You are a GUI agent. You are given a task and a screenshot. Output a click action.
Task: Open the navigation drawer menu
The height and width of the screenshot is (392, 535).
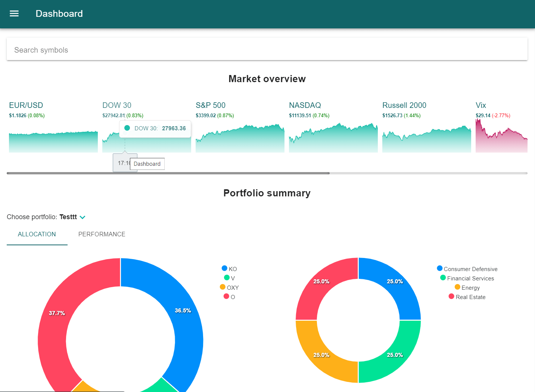[14, 13]
